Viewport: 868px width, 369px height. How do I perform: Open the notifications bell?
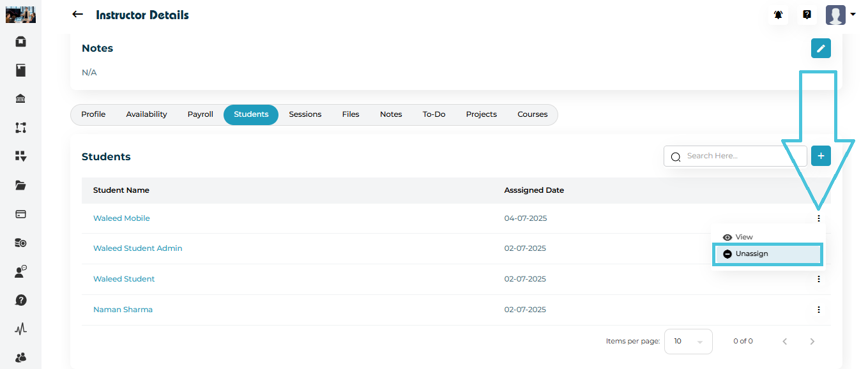[x=778, y=15]
